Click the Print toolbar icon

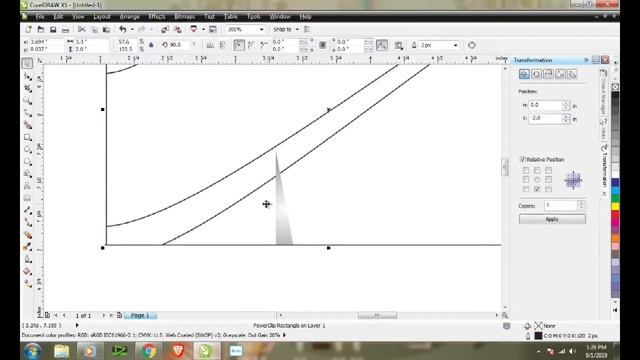click(x=65, y=29)
